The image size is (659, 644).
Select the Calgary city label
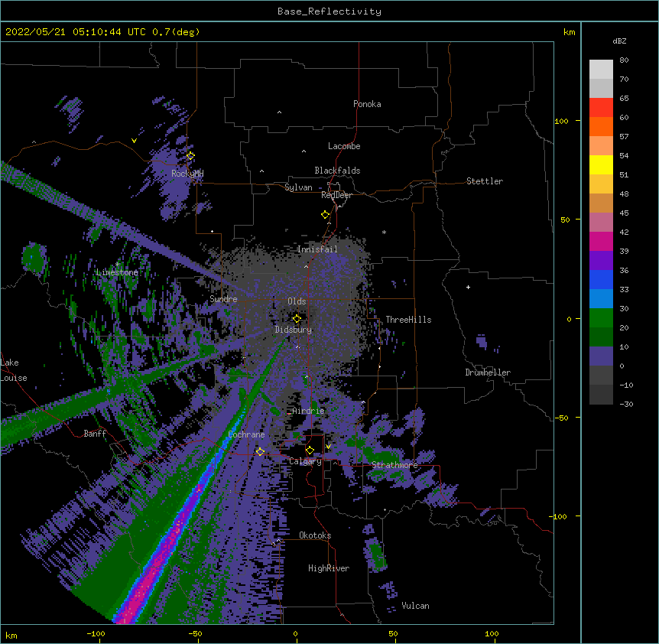[306, 461]
